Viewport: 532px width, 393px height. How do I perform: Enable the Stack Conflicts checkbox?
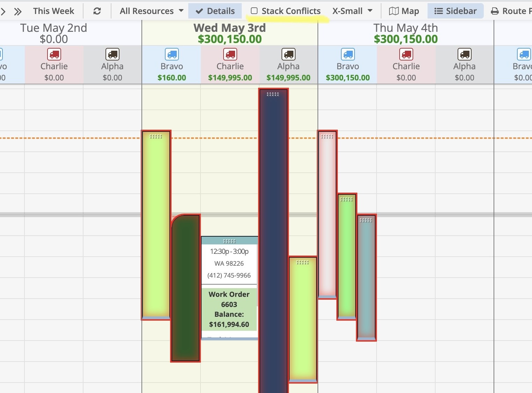tap(254, 11)
